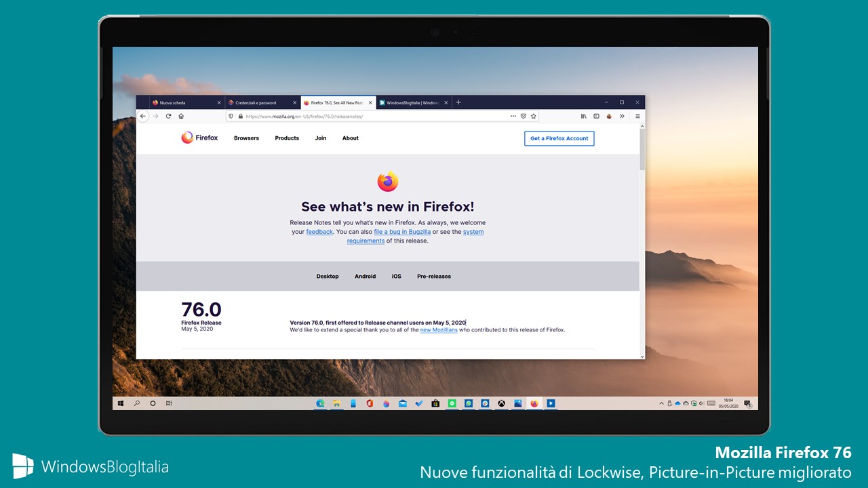Open the Windows Start menu
The width and height of the screenshot is (868, 488).
point(121,403)
